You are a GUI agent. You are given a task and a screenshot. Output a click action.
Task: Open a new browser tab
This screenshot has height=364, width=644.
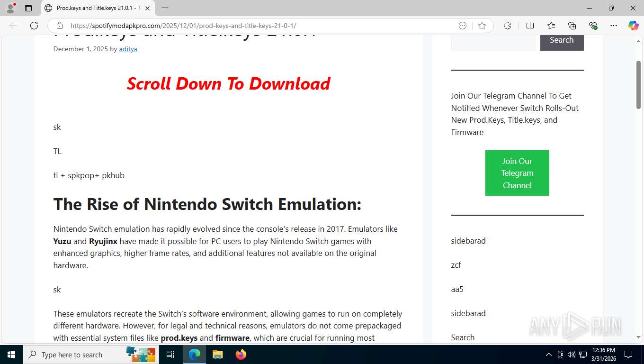coord(165,8)
